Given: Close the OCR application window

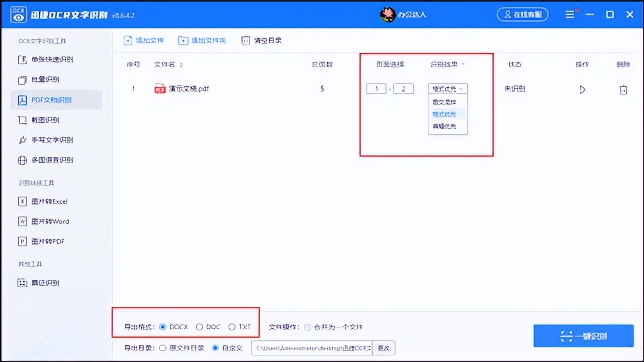Looking at the screenshot, I should click(x=630, y=14).
